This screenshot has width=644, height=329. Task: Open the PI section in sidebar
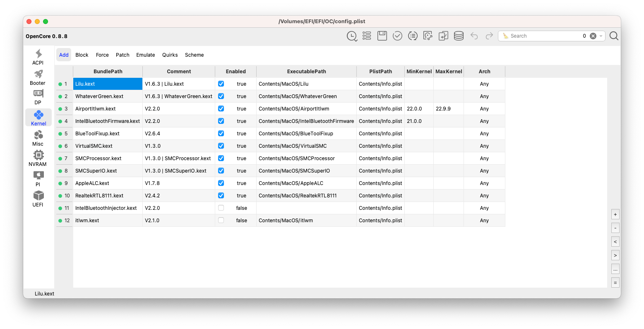tap(38, 178)
